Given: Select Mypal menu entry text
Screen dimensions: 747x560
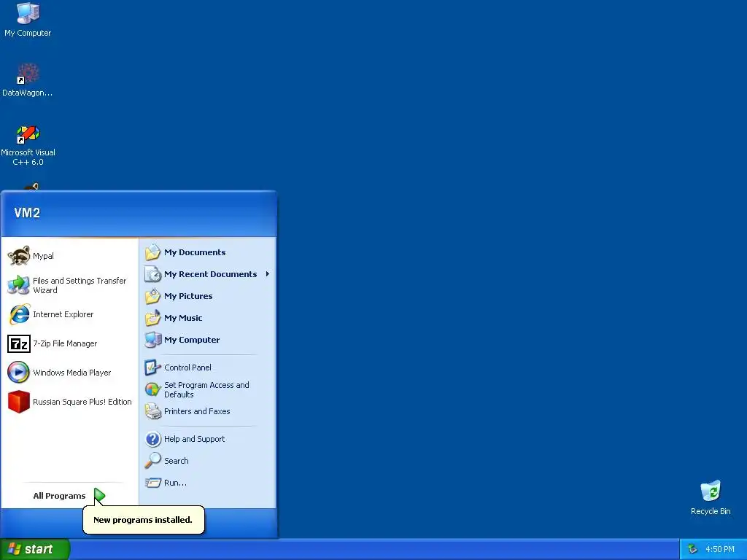Looking at the screenshot, I should pos(43,256).
